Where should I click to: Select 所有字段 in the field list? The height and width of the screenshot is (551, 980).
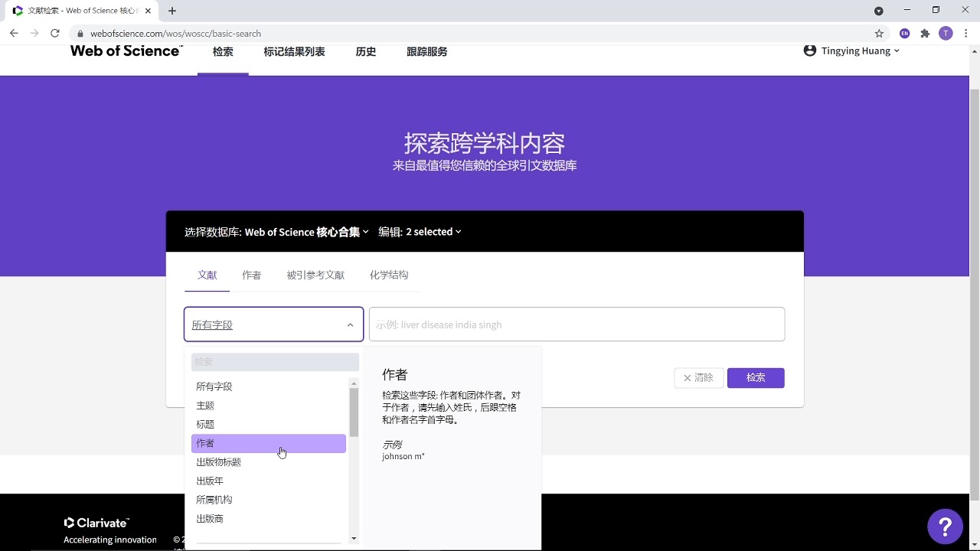269,386
